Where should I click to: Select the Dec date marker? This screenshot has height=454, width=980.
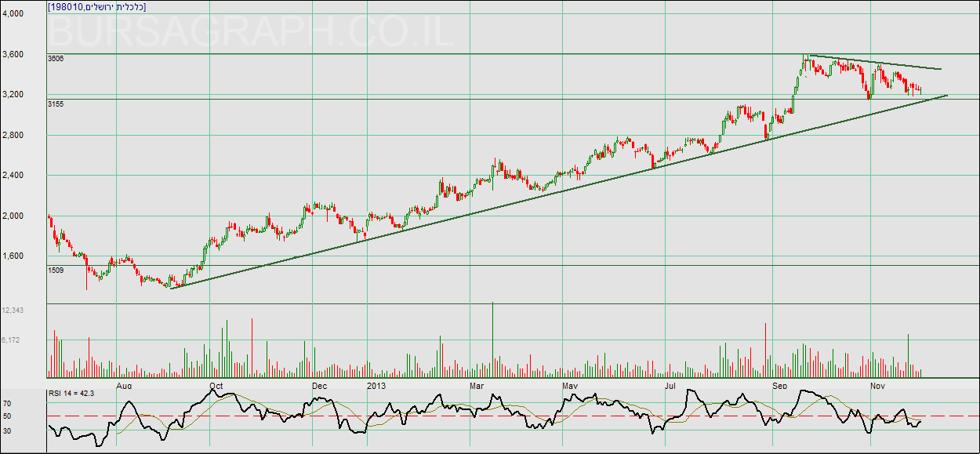319,386
